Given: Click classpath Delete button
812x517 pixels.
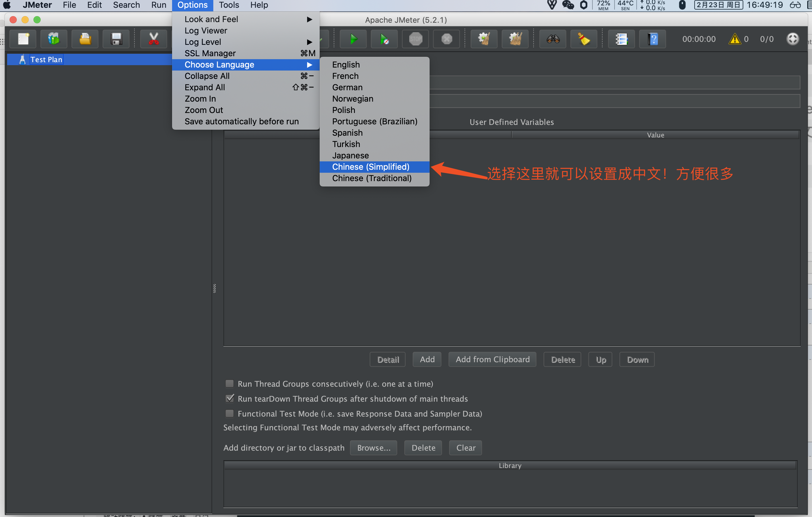Looking at the screenshot, I should click(x=423, y=448).
